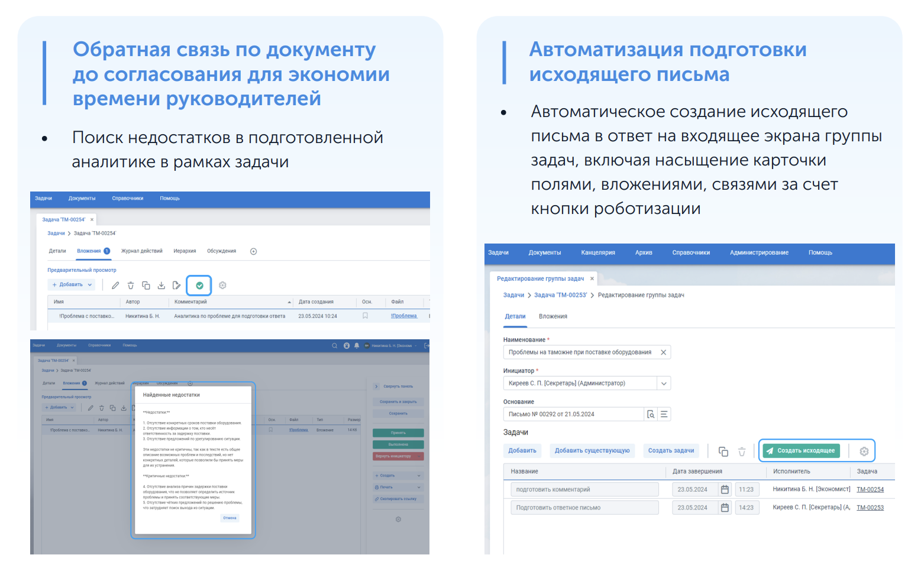The height and width of the screenshot is (571, 924).
Task: Click the pencil edit icon in attachments toolbar
Action: tap(115, 285)
